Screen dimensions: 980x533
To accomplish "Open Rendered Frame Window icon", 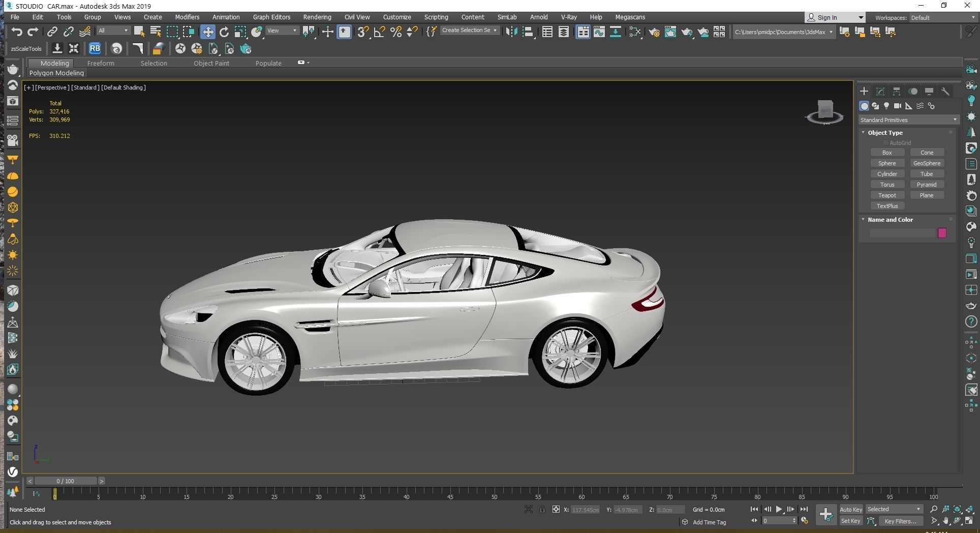I will pos(670,32).
